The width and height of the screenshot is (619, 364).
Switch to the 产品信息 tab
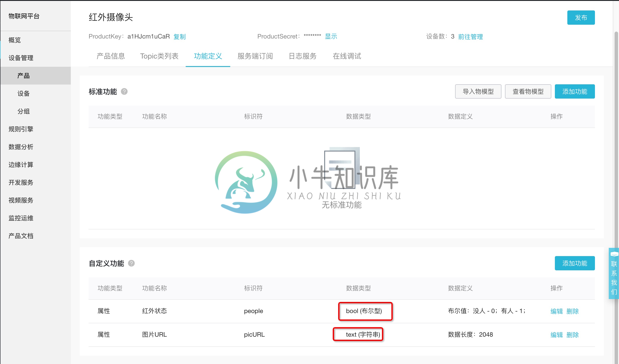pos(111,56)
